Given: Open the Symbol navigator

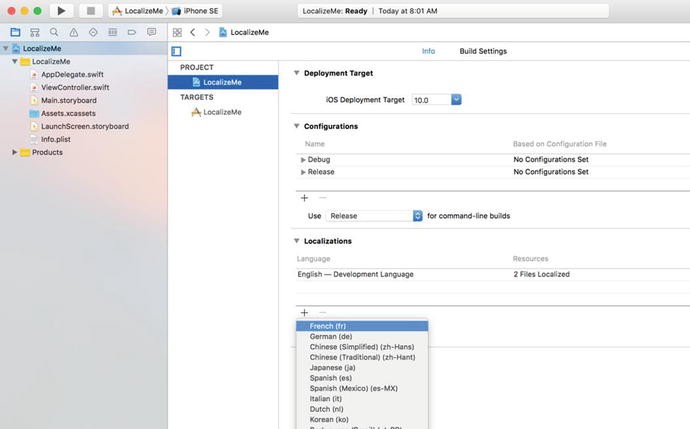Looking at the screenshot, I should tap(35, 32).
